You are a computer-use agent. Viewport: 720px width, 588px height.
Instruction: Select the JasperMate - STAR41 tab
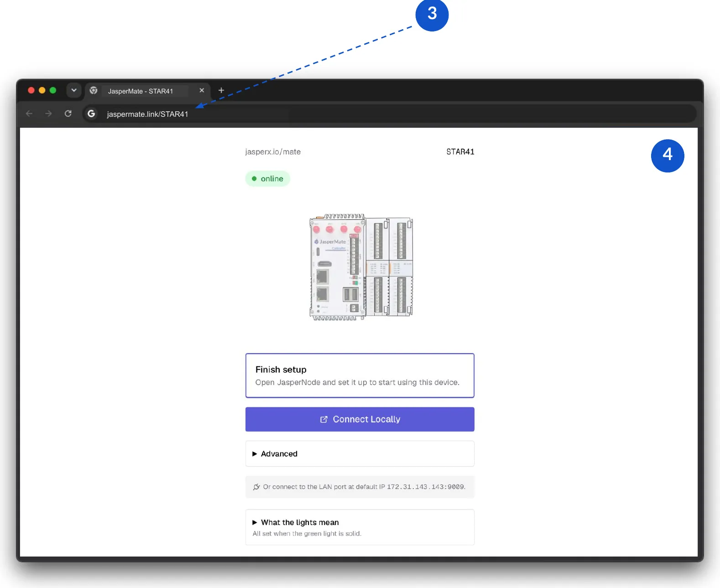(x=147, y=91)
